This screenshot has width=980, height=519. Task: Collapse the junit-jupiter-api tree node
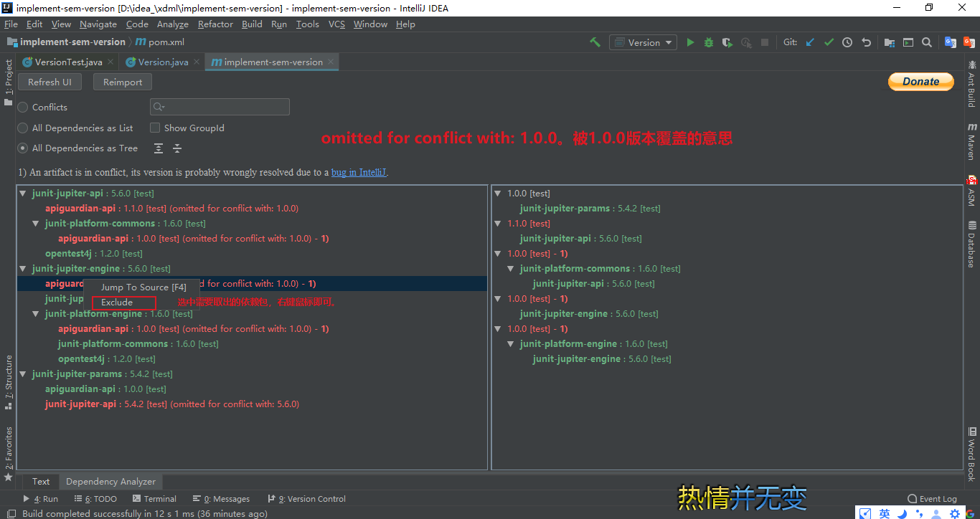point(23,194)
